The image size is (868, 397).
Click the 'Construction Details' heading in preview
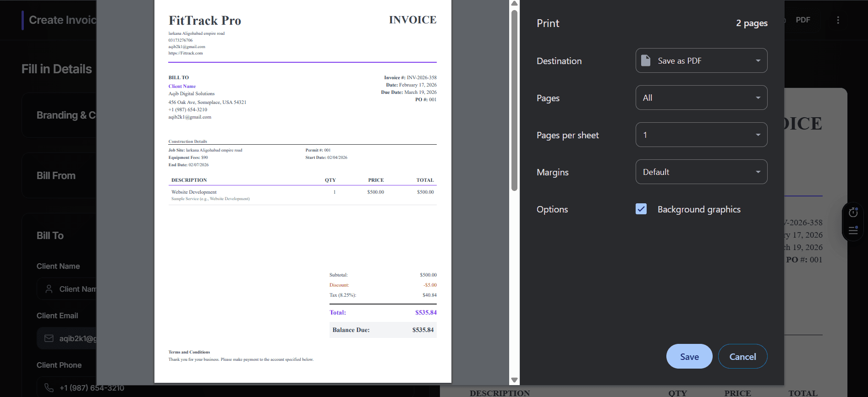coord(188,141)
